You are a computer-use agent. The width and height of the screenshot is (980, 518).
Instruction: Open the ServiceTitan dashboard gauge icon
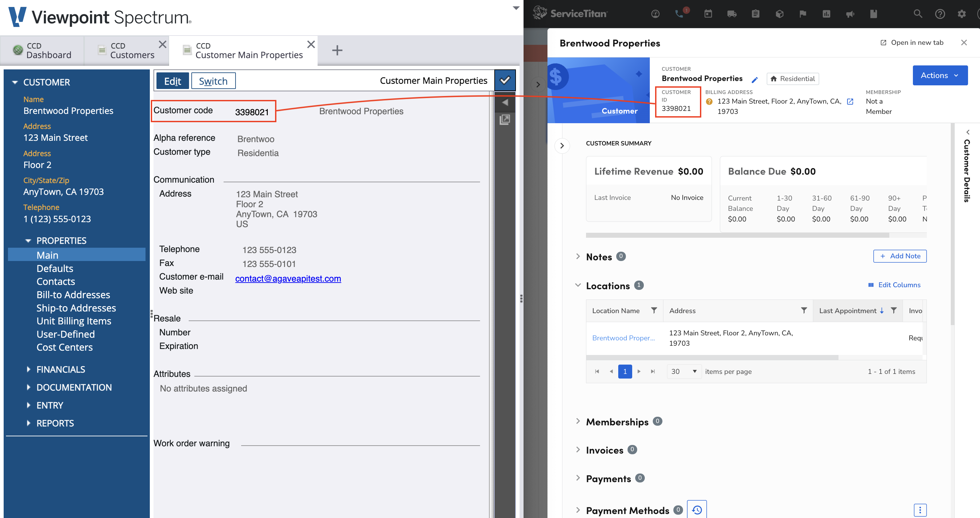(655, 14)
